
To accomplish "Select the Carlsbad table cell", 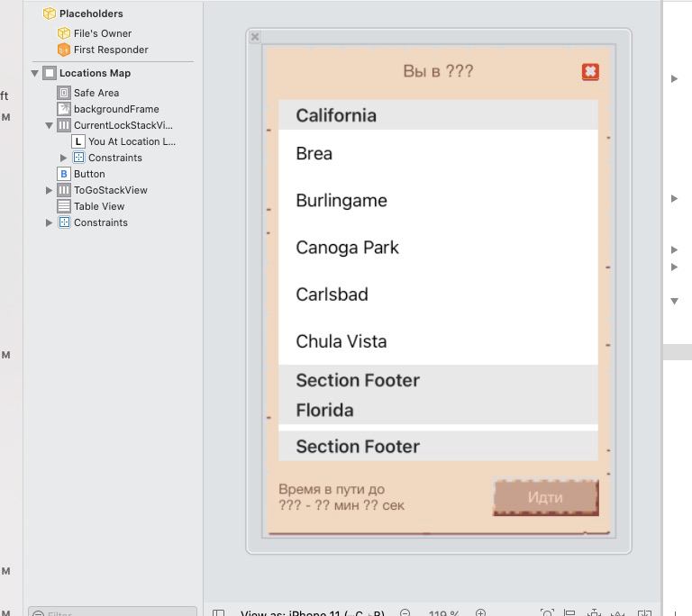I will [x=438, y=294].
